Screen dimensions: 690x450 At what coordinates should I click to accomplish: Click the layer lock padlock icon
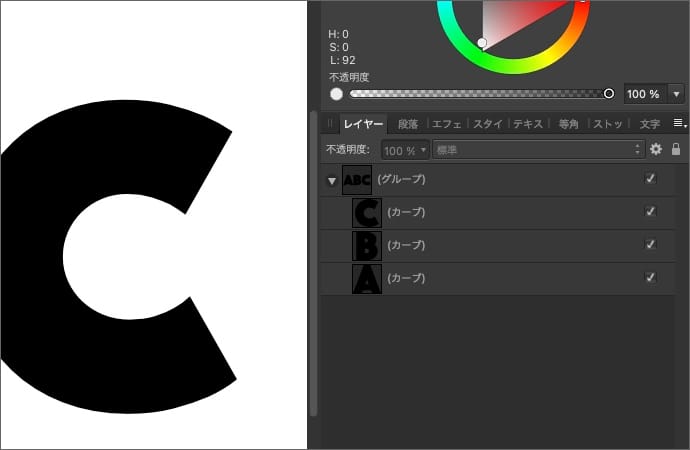click(x=676, y=149)
